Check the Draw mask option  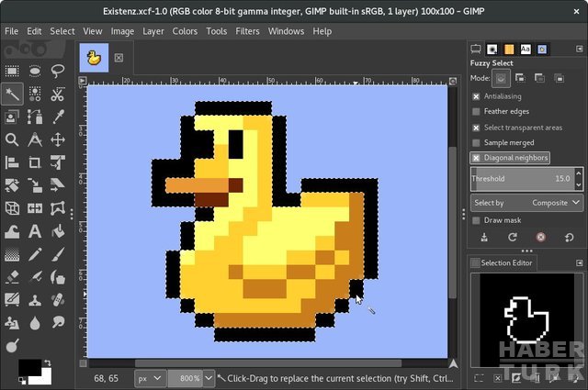pos(476,220)
